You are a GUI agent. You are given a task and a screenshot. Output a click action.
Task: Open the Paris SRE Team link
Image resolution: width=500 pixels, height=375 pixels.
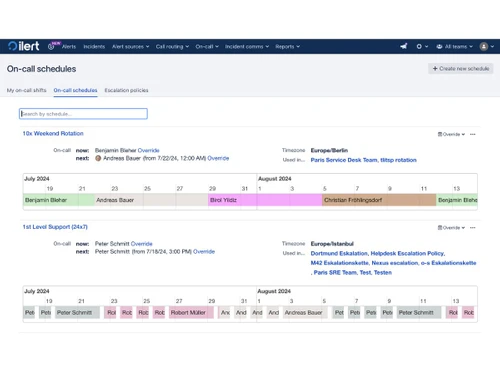(335, 273)
